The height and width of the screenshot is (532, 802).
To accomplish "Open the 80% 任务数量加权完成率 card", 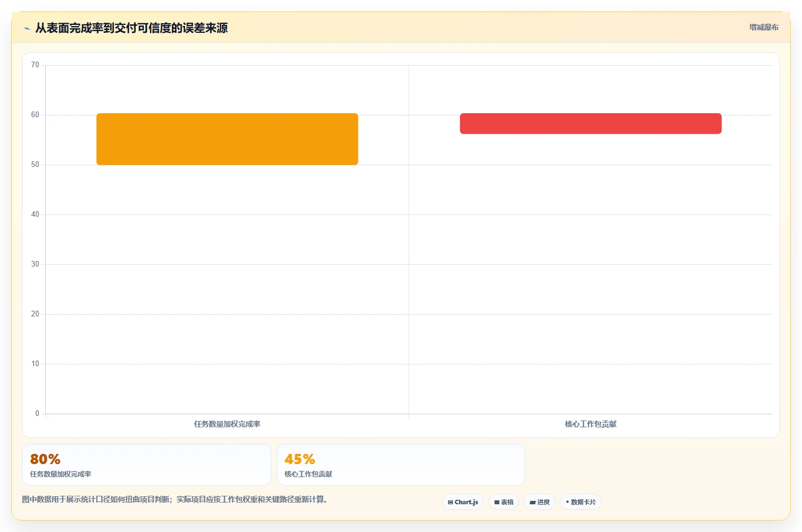I will tap(147, 465).
